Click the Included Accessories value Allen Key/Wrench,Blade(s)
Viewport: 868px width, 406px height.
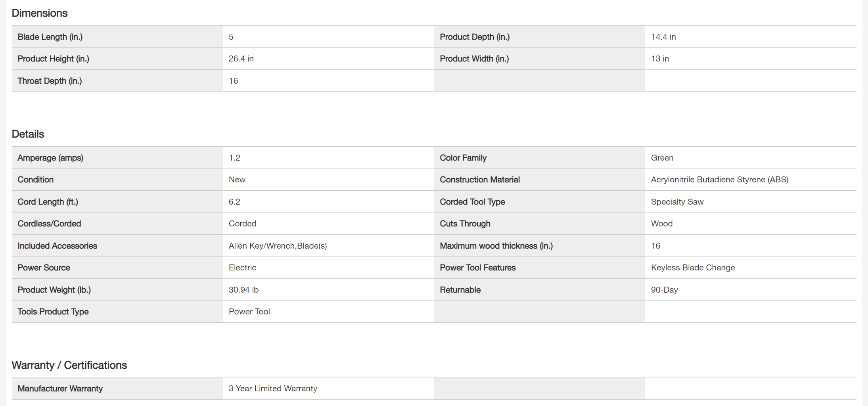click(x=278, y=246)
